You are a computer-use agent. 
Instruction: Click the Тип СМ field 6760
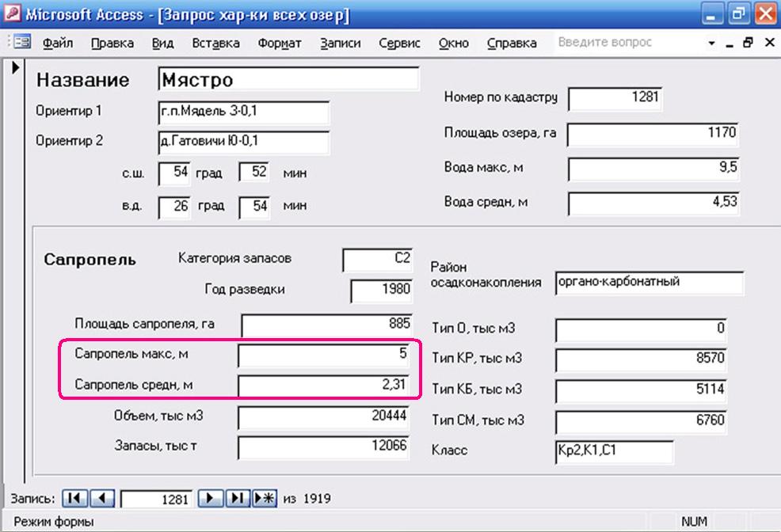click(641, 421)
